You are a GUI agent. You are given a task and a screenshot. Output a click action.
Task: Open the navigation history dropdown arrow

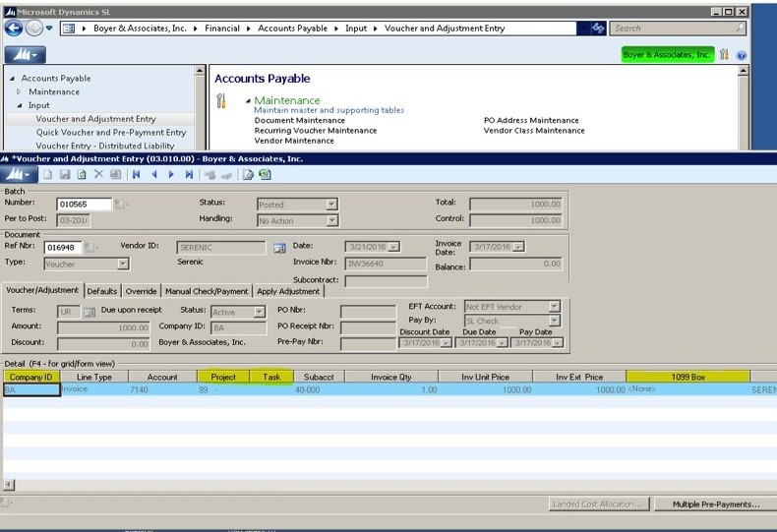pos(49,29)
